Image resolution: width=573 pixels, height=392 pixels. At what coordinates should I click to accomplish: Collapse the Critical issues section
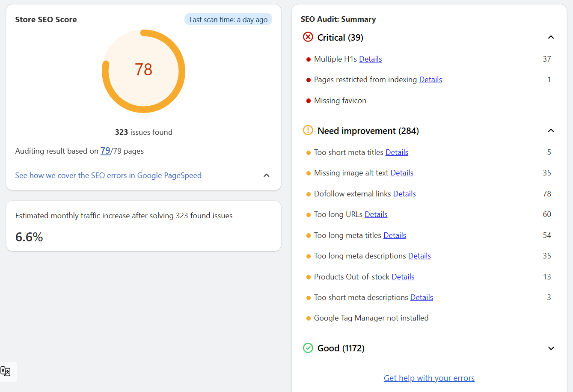click(x=551, y=37)
